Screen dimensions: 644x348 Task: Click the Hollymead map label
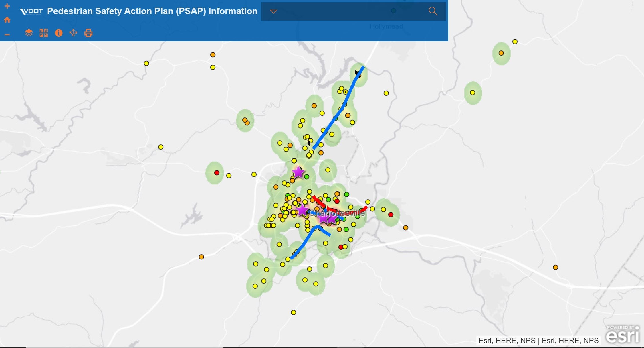click(x=386, y=27)
